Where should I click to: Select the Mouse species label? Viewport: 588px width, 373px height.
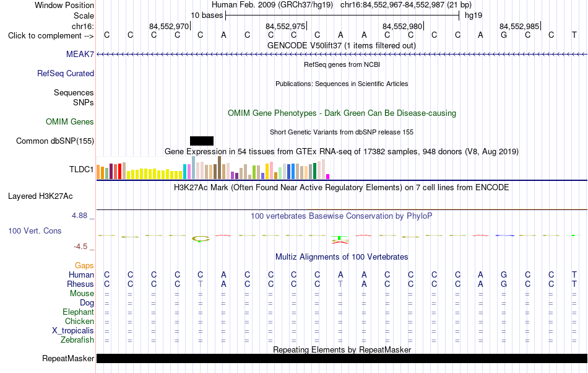pyautogui.click(x=82, y=294)
